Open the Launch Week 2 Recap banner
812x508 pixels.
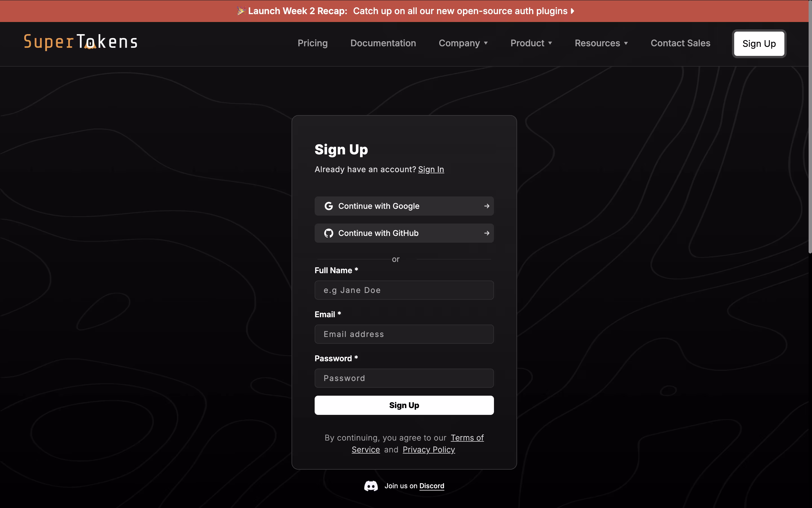[406, 11]
